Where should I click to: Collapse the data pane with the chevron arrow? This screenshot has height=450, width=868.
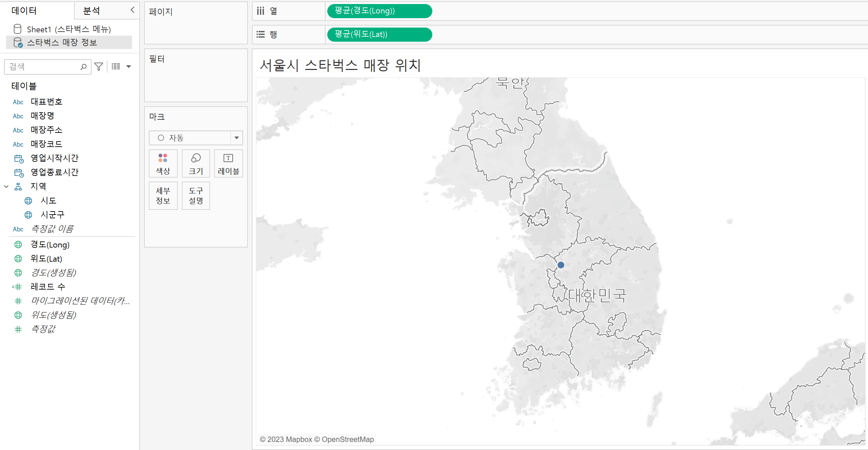133,10
